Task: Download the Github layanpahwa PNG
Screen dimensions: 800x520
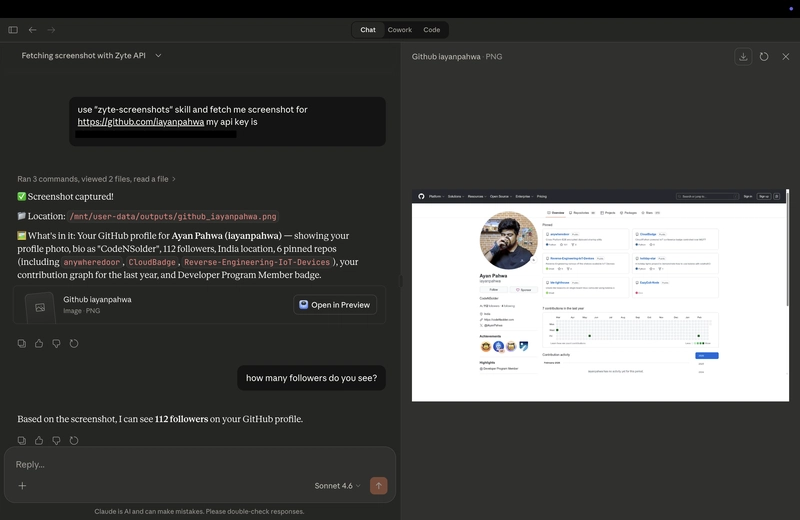Action: (x=743, y=57)
